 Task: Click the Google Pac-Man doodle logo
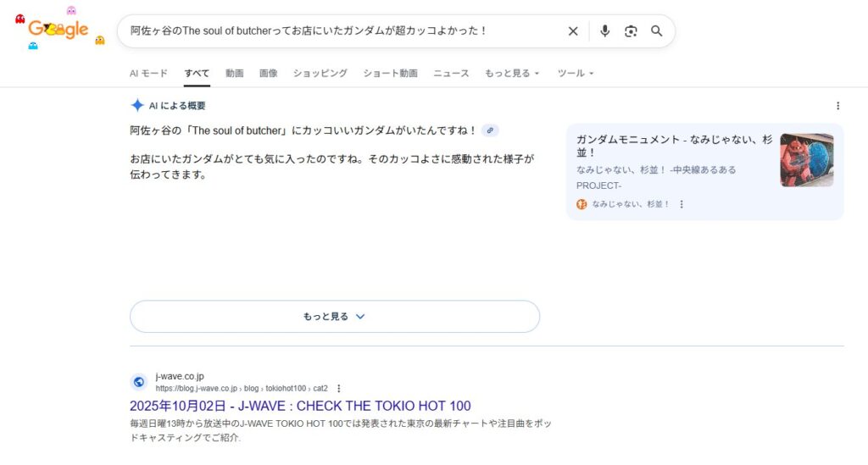click(58, 30)
